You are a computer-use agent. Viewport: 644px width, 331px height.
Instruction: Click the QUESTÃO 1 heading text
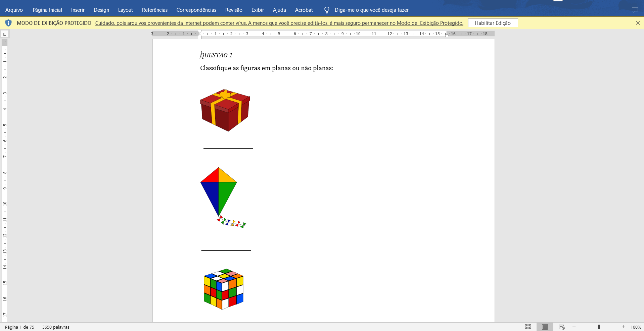[216, 55]
